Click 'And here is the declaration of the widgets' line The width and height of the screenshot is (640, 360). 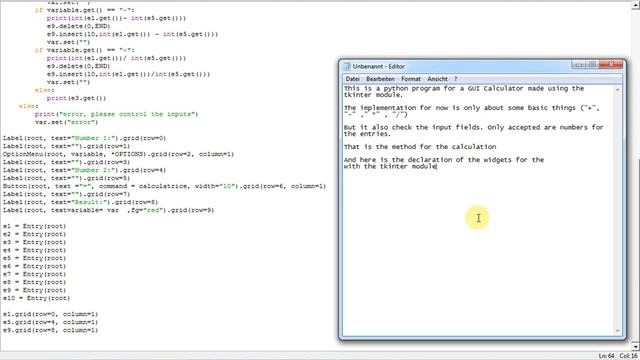444,160
